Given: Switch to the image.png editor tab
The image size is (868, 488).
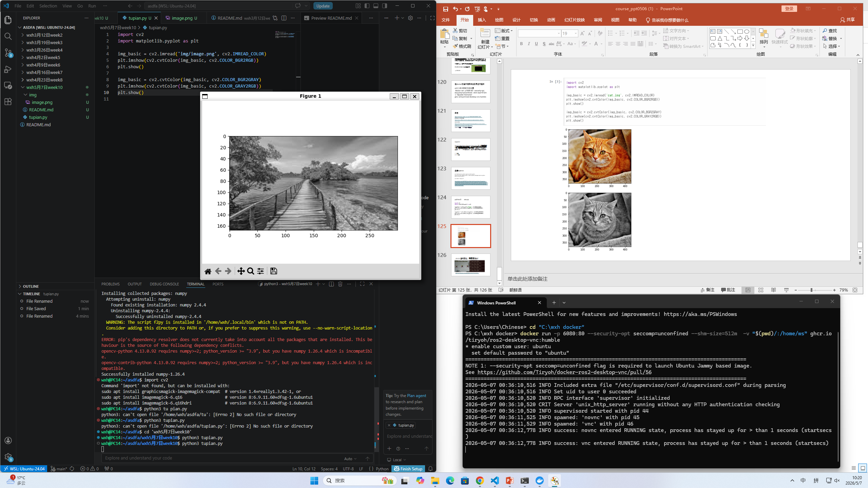Looking at the screenshot, I should coord(181,18).
